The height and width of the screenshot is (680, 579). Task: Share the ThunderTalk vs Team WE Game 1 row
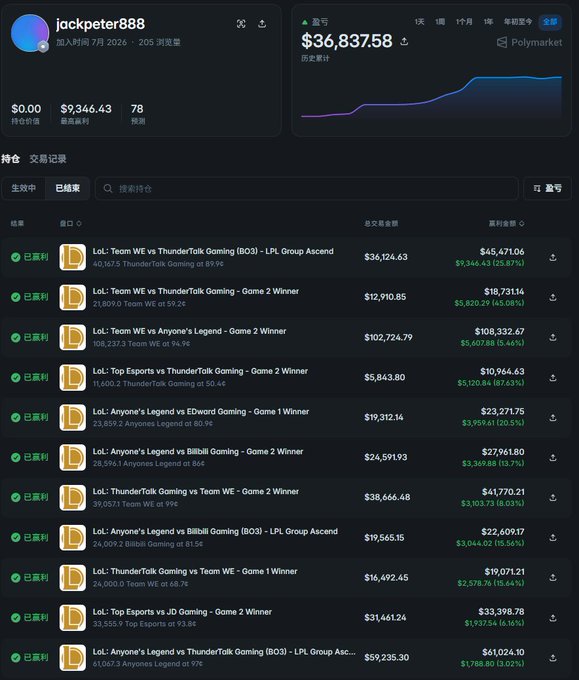coord(553,578)
